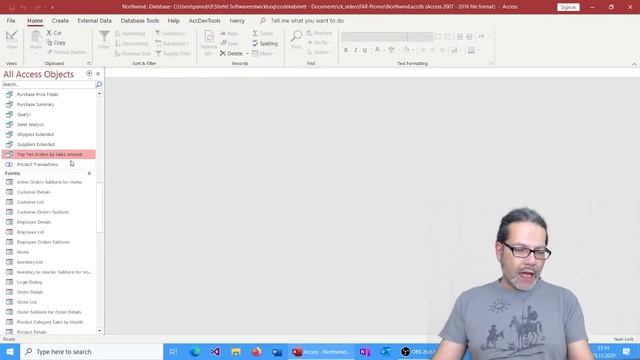Click Windows taskbar search box

pos(91,352)
